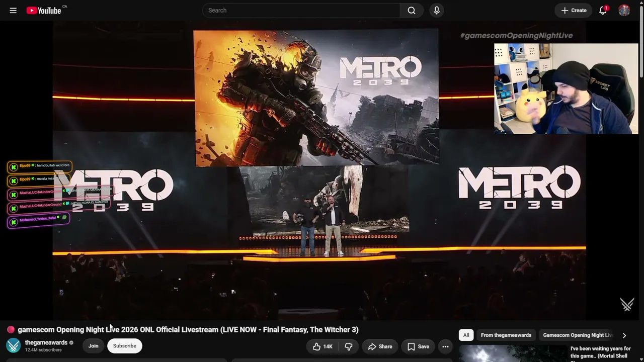Dislike the video

pyautogui.click(x=349, y=346)
